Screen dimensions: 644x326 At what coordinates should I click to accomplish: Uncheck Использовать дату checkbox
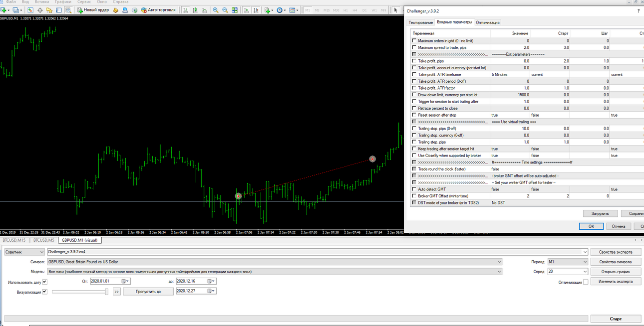point(44,282)
